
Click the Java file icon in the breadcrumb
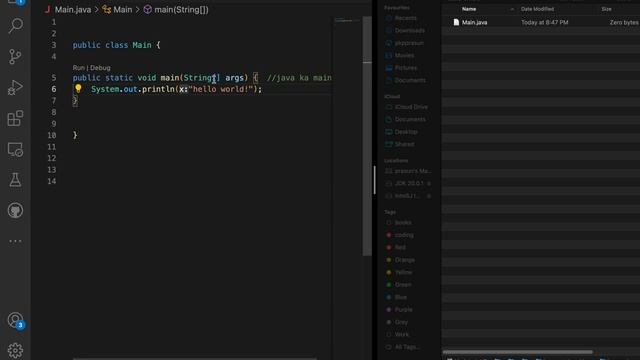[48, 9]
